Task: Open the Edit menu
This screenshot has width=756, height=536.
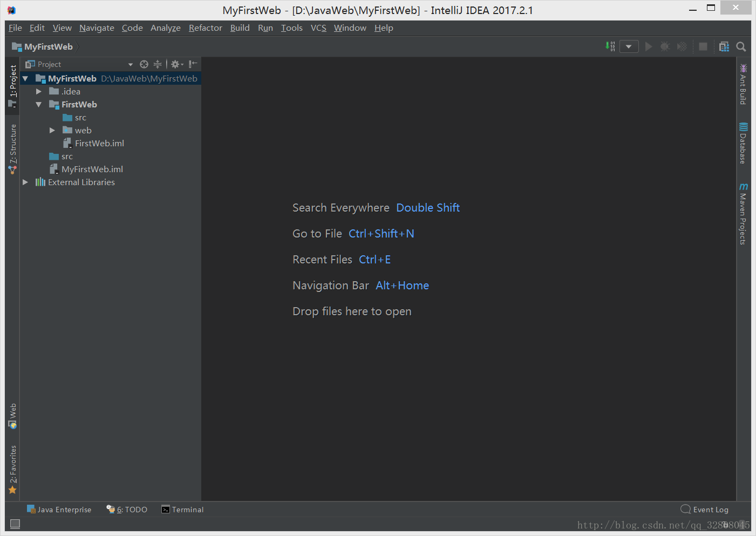Action: (x=37, y=28)
